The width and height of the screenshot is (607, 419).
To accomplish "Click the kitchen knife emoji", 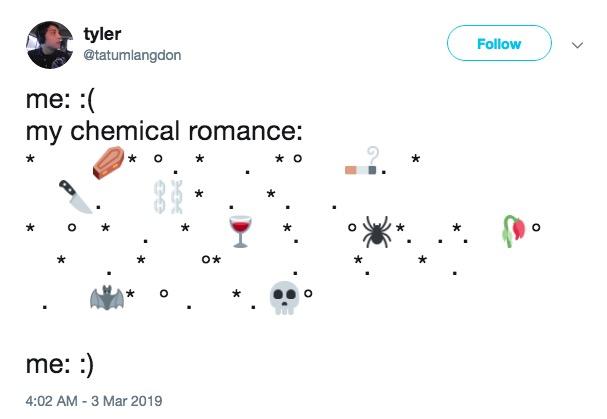I will tap(75, 196).
